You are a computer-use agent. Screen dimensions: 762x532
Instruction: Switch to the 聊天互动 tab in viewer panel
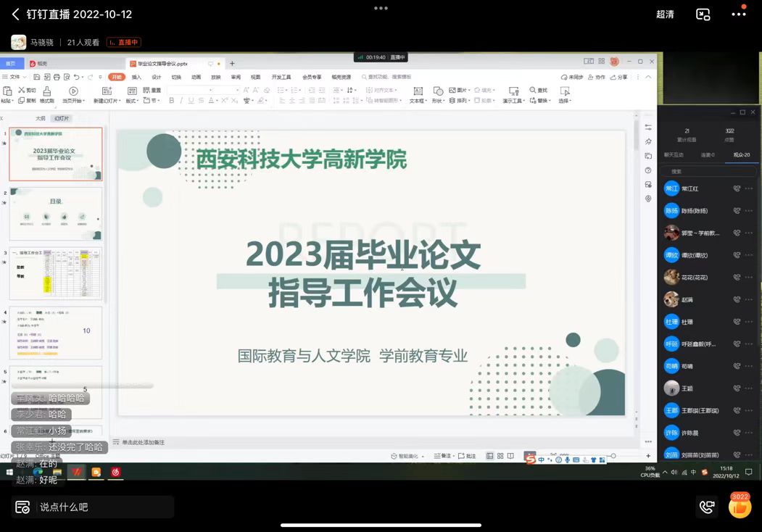pyautogui.click(x=674, y=154)
